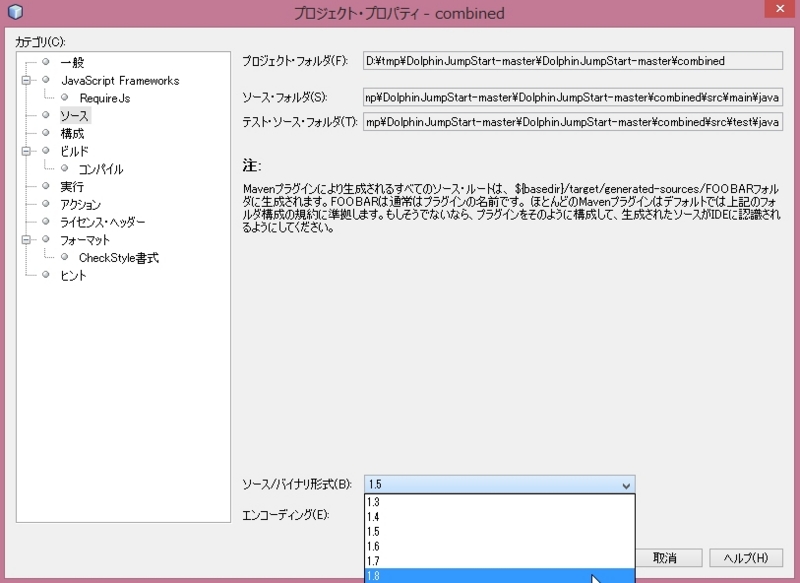Choose 1.7 from the format list
The width and height of the screenshot is (800, 583).
(499, 561)
